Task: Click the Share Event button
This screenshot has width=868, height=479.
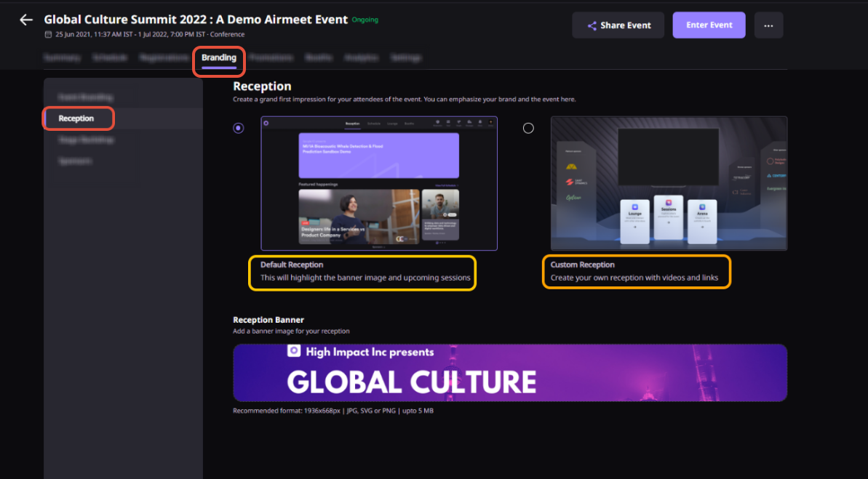Action: [618, 25]
